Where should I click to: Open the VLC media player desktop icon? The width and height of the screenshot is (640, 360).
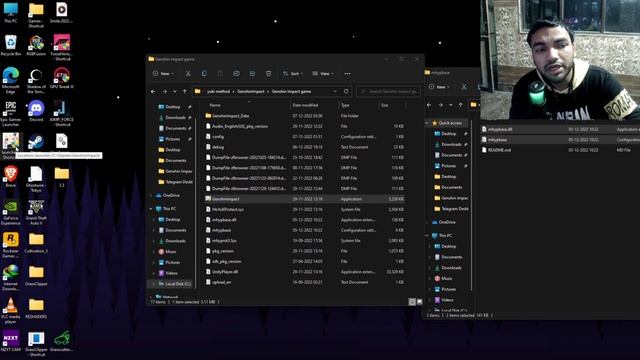[11, 310]
